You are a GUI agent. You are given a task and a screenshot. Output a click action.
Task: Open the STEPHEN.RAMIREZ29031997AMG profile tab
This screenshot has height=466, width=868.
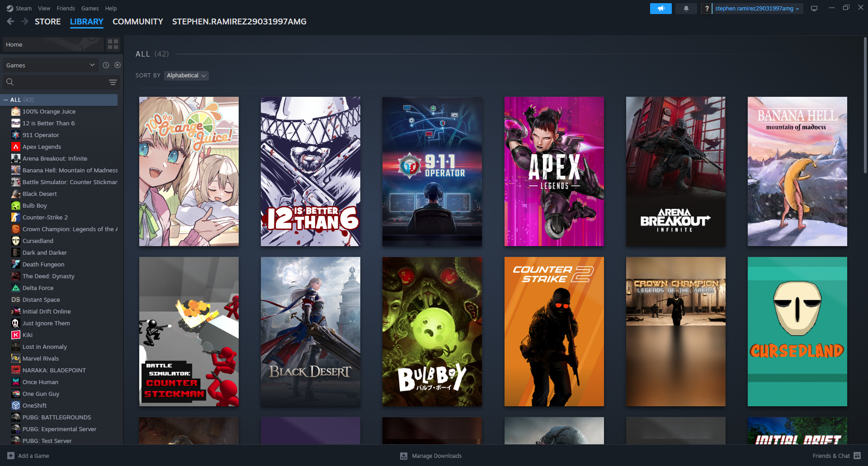point(239,21)
